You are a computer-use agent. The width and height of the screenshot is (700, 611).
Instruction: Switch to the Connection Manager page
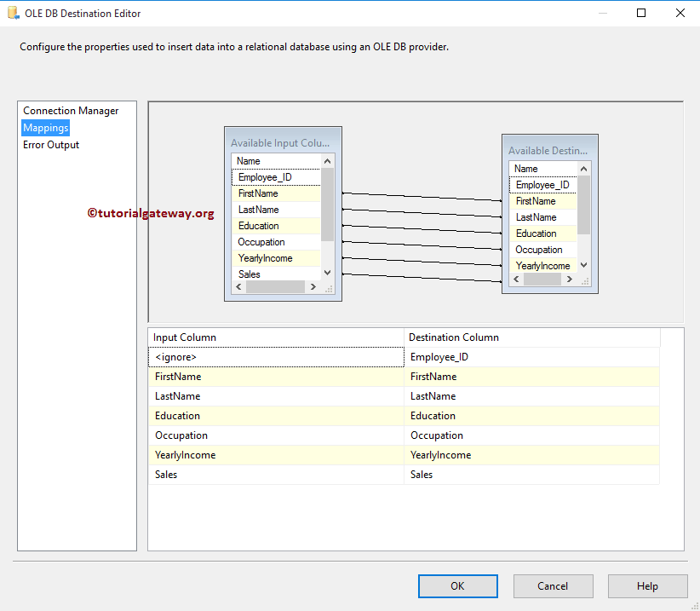click(x=69, y=110)
